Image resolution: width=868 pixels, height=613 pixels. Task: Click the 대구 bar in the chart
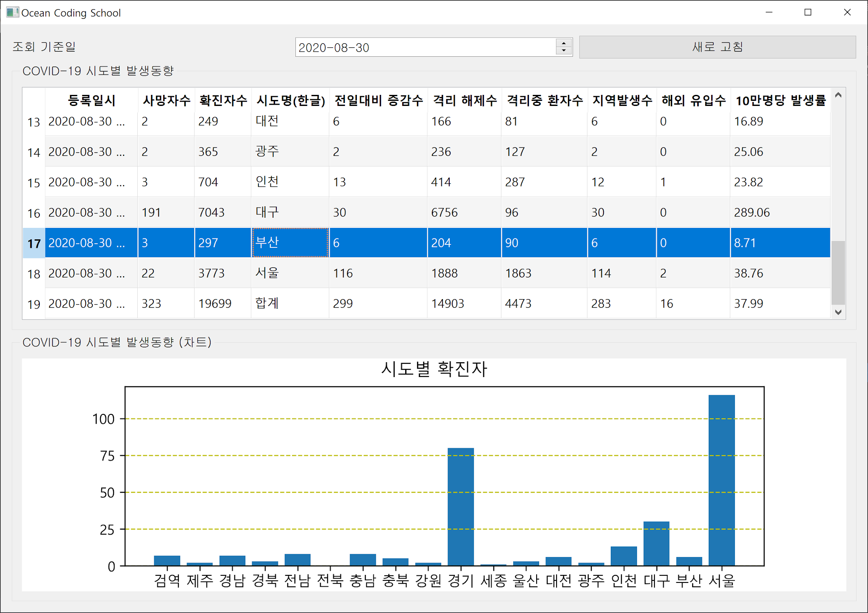point(656,544)
